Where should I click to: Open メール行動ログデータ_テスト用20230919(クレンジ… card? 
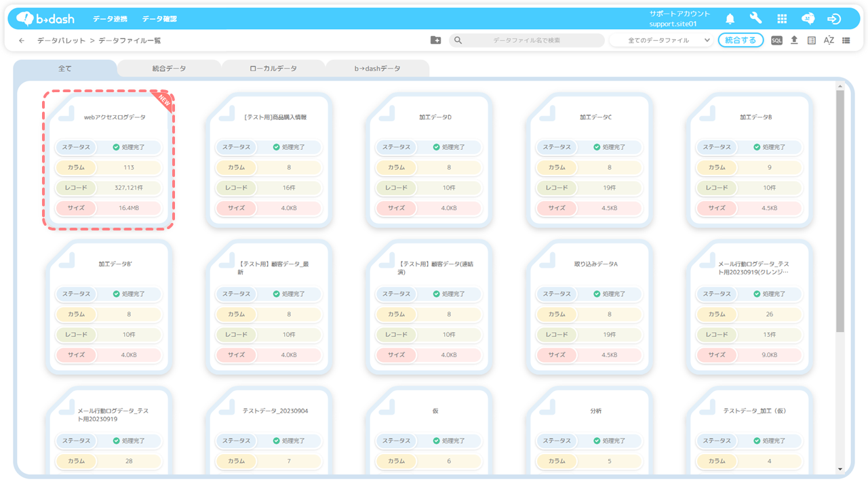point(750,307)
